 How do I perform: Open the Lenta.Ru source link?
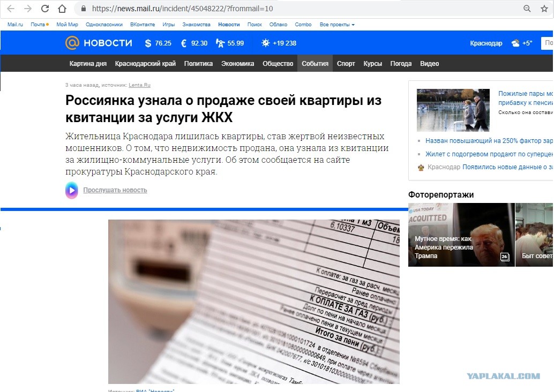click(x=139, y=85)
